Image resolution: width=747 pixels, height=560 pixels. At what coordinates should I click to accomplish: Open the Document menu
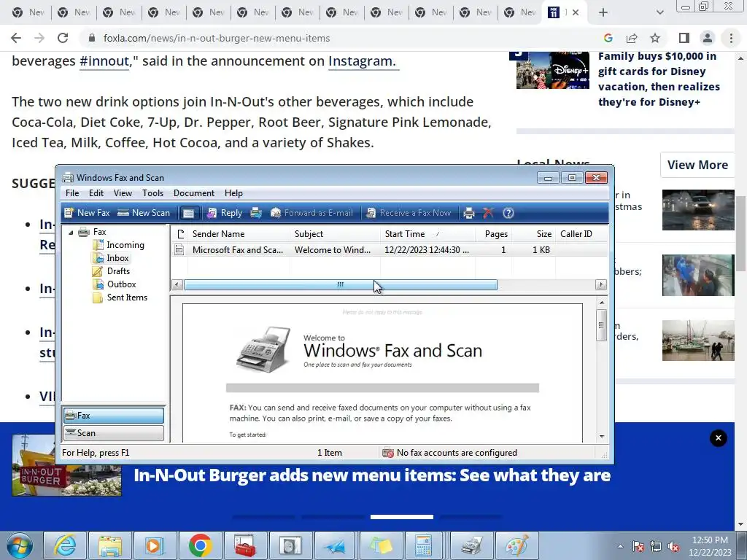pos(194,192)
